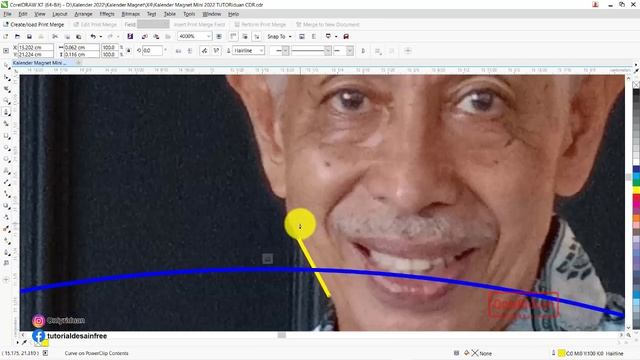Open the Field dropdown in Print Merge toolbar
This screenshot has width=640, height=360.
153,24
